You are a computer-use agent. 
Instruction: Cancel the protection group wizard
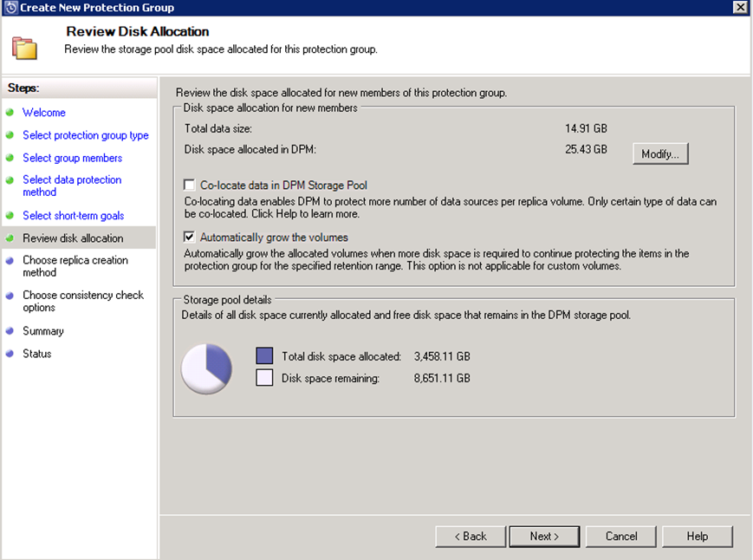[621, 536]
